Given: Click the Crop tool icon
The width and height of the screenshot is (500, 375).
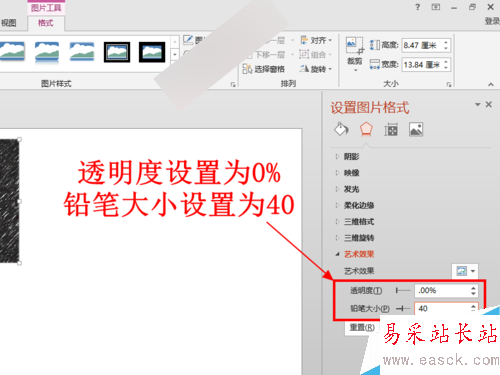Looking at the screenshot, I should click(354, 46).
